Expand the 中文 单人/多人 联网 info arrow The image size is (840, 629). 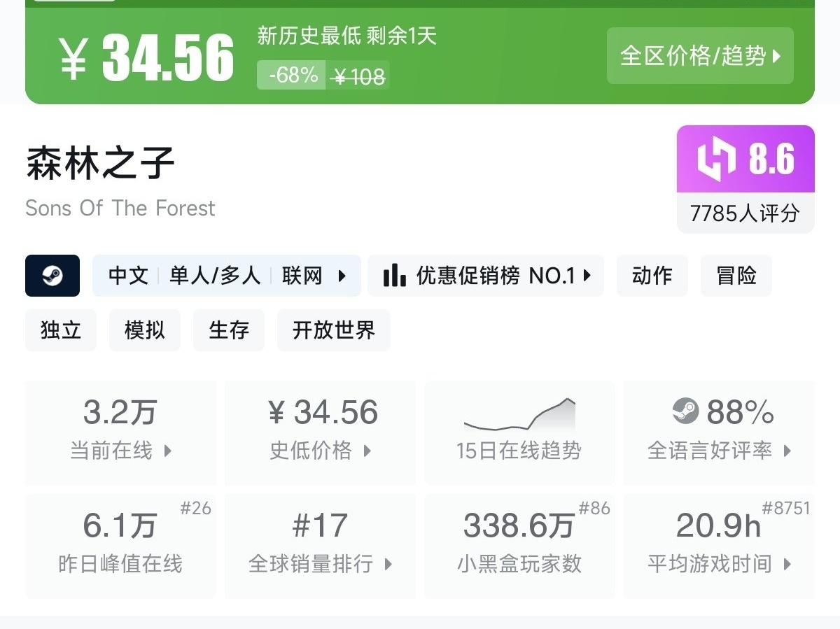[x=342, y=276]
